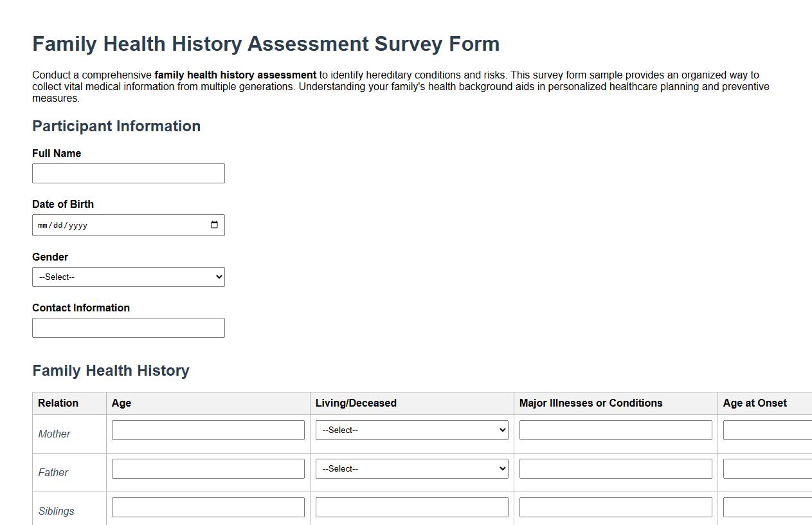The width and height of the screenshot is (812, 525).
Task: Open the Gender dropdown
Action: point(128,277)
